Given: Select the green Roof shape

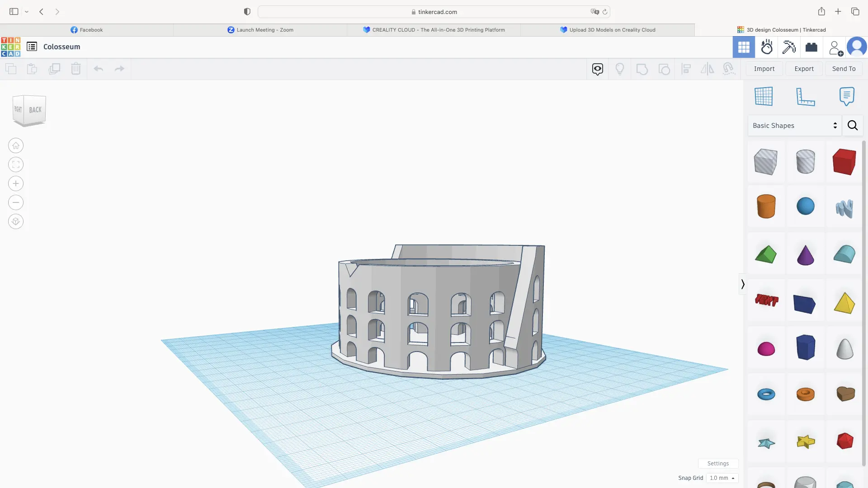Looking at the screenshot, I should [x=766, y=254].
